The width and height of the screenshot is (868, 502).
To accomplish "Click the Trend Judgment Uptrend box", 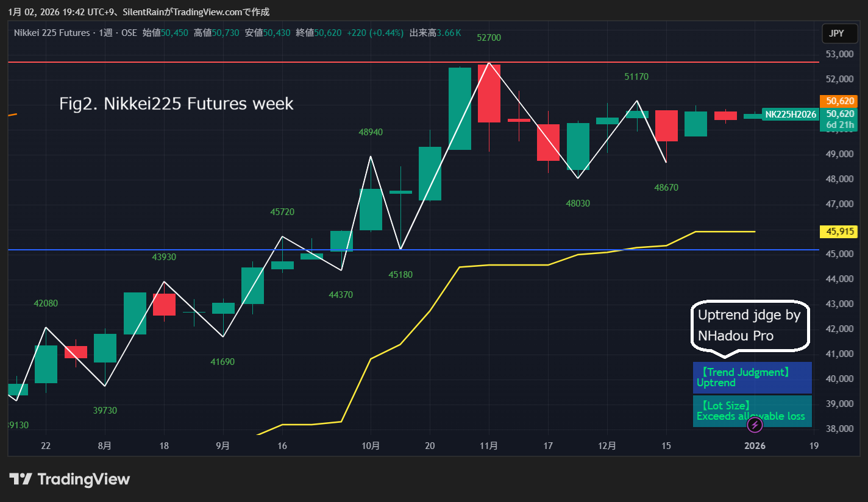I will 752,378.
